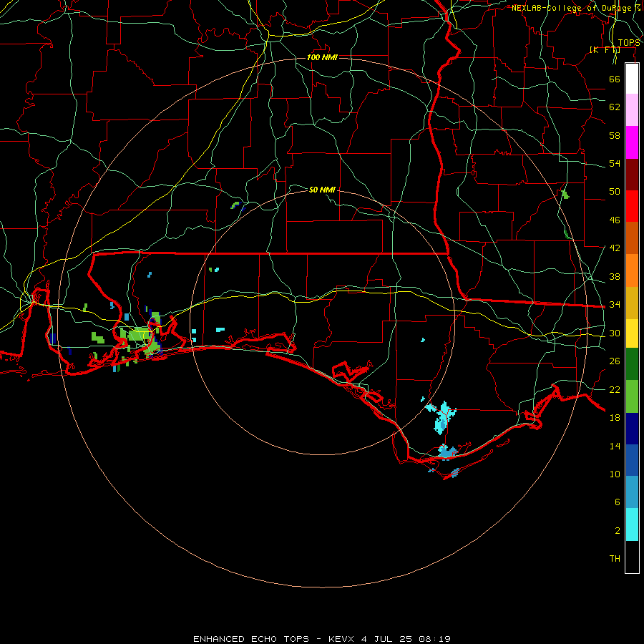This screenshot has width=644, height=644.
Task: Click legend value "42"
Action: (x=615, y=248)
